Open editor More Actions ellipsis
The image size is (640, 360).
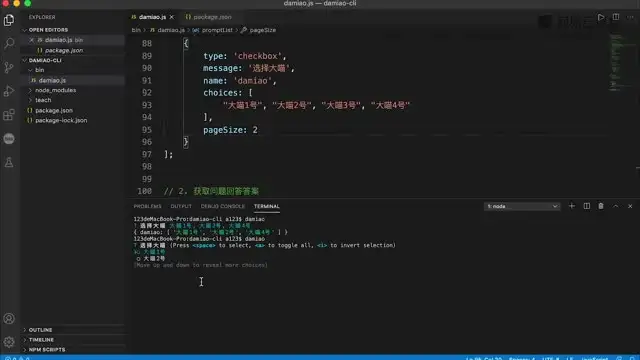point(630,17)
